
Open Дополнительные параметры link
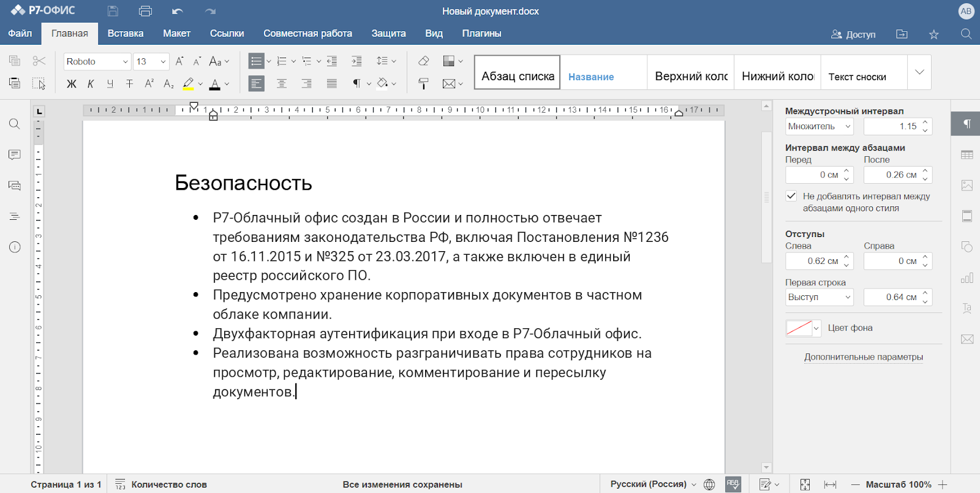[864, 357]
